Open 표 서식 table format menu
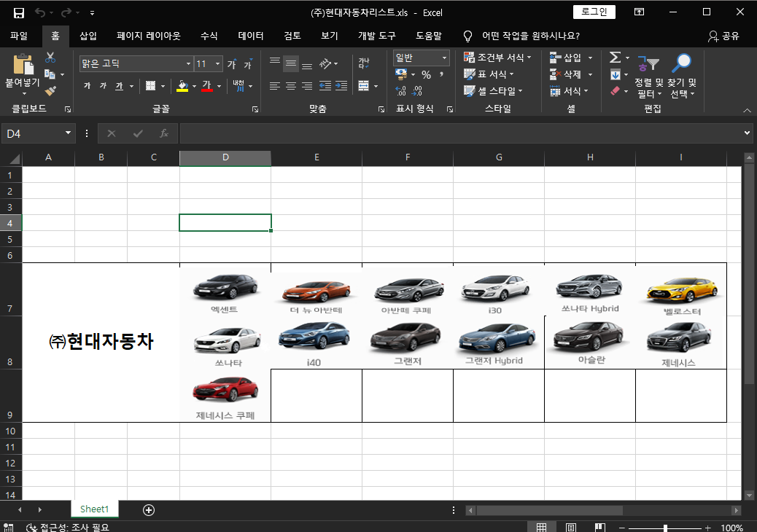 (489, 74)
